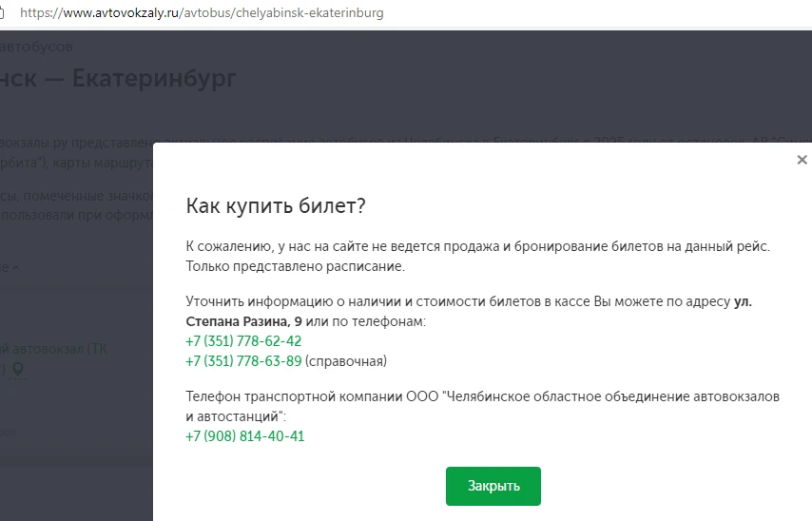The image size is (812, 521).
Task: Click the page icon left of the URL
Action: pos(6,14)
